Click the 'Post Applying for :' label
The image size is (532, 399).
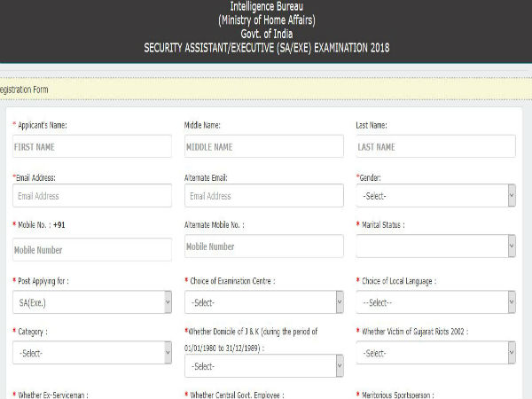[43, 281]
